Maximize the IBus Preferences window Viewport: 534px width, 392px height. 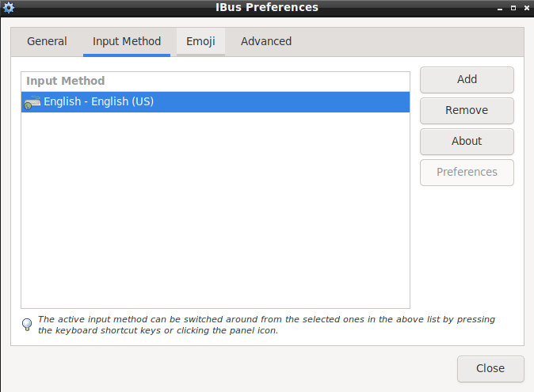point(513,8)
